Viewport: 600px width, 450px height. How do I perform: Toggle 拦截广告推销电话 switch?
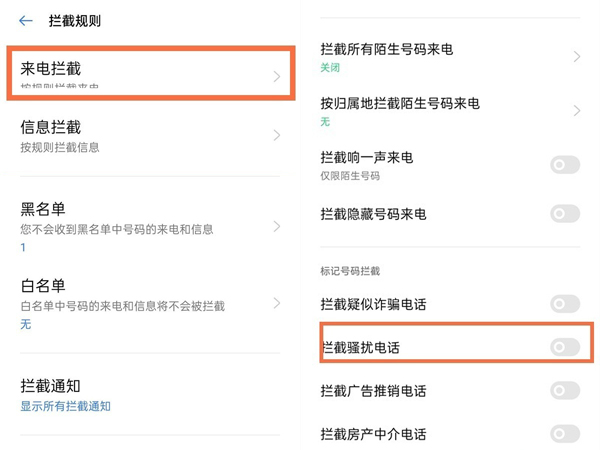(x=565, y=391)
